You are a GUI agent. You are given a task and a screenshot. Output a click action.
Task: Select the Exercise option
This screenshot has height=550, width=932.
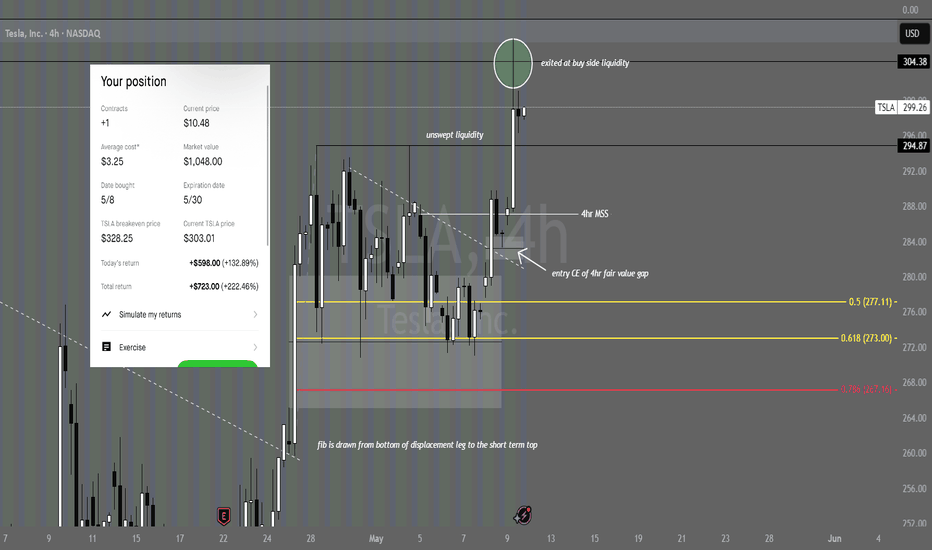click(x=180, y=347)
